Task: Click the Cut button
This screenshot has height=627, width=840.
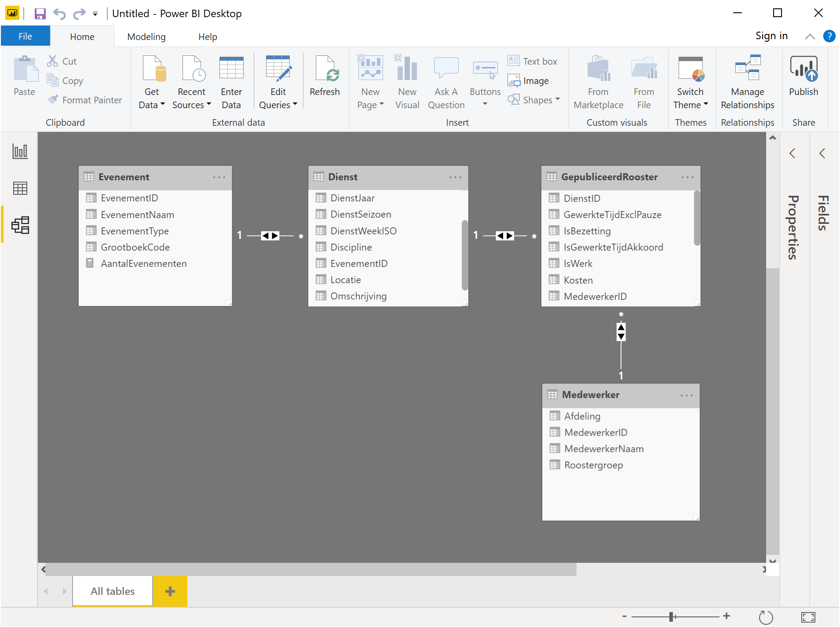Action: pos(62,61)
